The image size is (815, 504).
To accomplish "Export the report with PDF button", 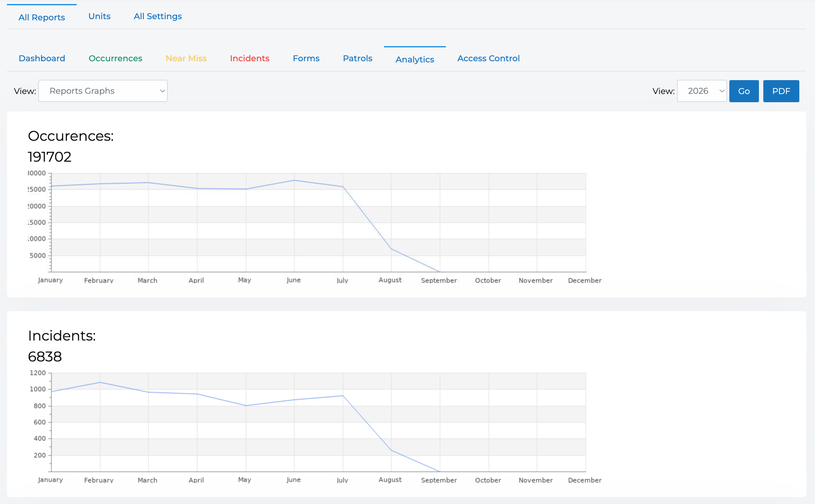I will (781, 91).
